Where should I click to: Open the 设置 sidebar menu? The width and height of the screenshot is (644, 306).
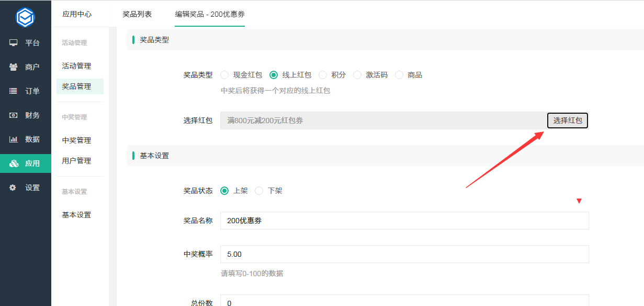tap(26, 188)
